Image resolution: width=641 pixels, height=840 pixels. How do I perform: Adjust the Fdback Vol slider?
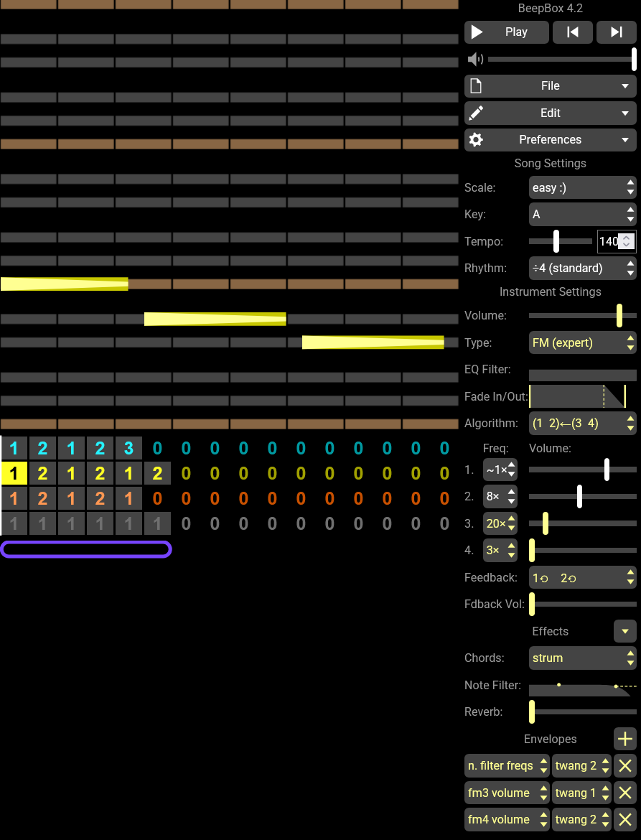click(x=583, y=605)
